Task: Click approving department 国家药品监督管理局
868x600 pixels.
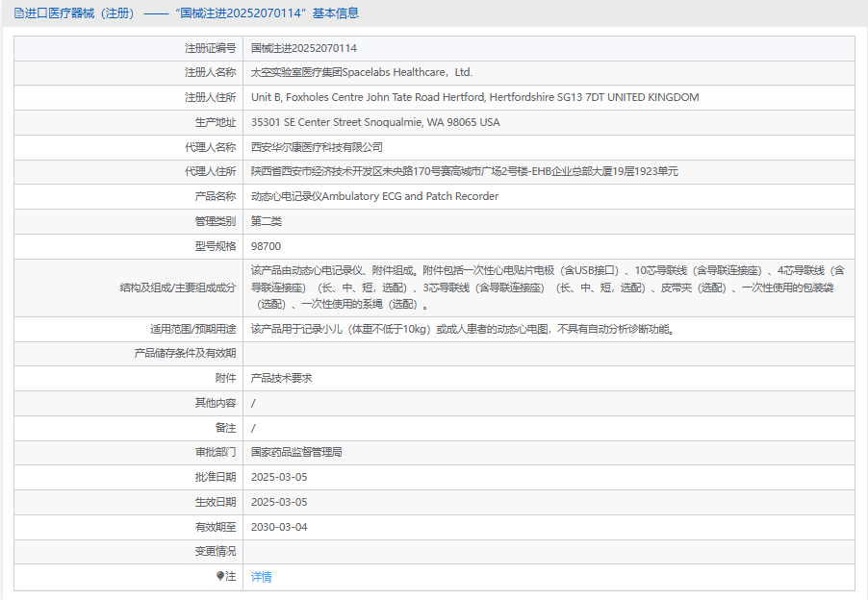Action: tap(296, 452)
